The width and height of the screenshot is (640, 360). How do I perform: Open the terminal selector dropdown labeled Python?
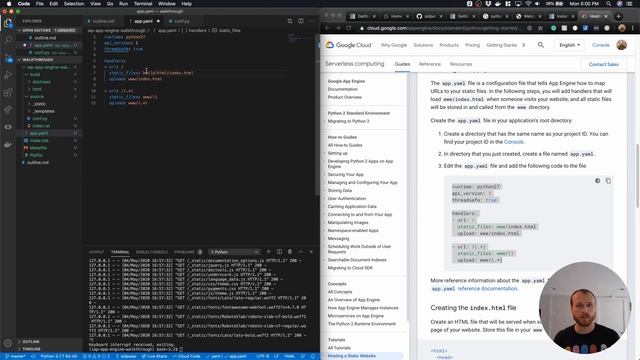click(x=234, y=252)
